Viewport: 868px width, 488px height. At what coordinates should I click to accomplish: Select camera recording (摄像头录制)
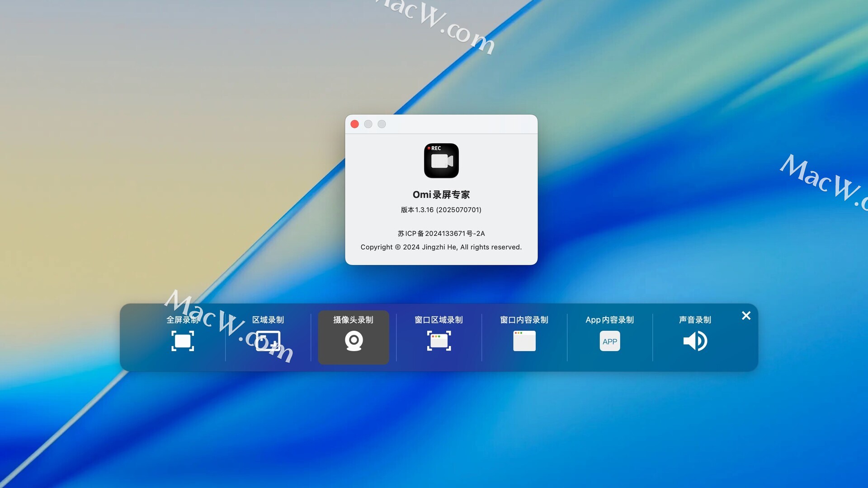tap(354, 337)
